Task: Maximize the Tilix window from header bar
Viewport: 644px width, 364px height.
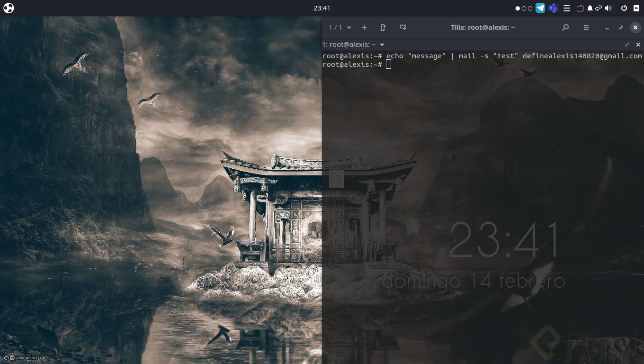Action: click(x=621, y=27)
